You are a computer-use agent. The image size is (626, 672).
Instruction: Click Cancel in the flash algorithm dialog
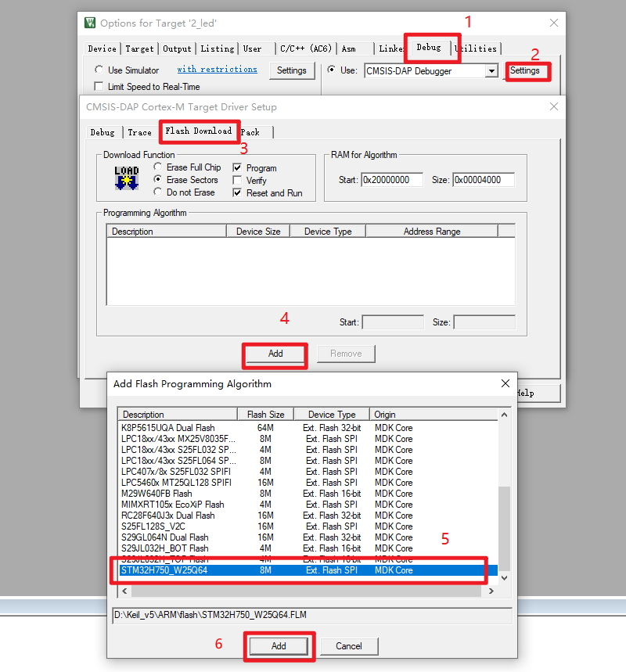349,646
